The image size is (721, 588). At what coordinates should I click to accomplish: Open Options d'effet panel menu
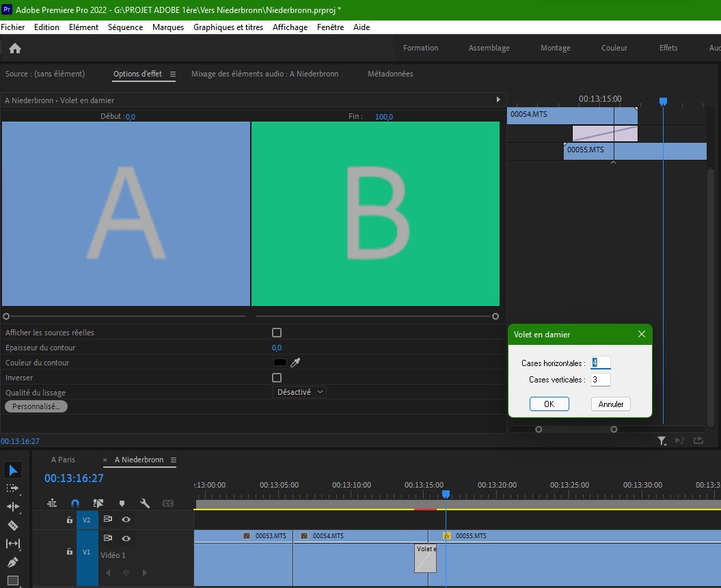pyautogui.click(x=173, y=74)
